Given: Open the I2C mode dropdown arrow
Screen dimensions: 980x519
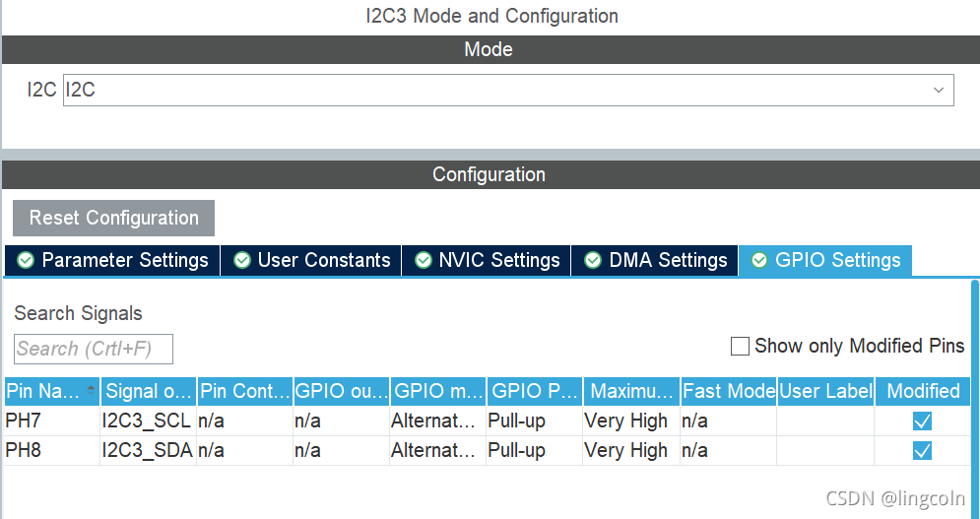Looking at the screenshot, I should pyautogui.click(x=938, y=90).
